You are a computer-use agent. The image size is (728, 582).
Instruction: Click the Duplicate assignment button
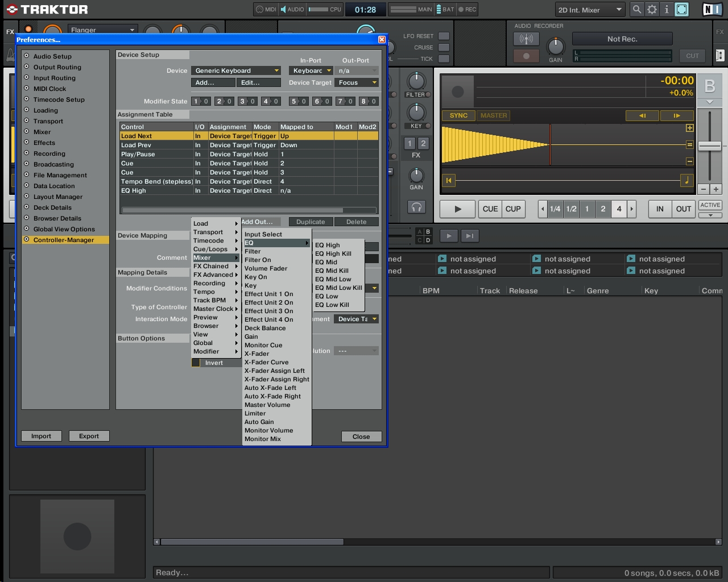coord(311,222)
